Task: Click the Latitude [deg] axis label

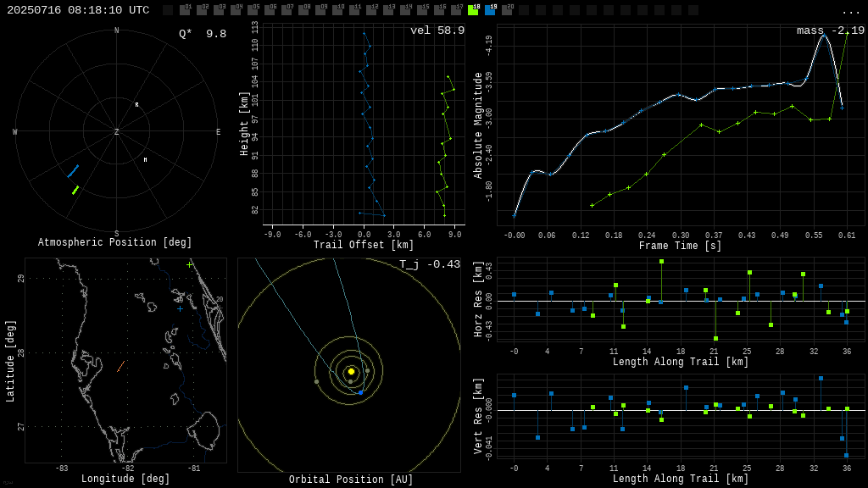Action: click(10, 361)
